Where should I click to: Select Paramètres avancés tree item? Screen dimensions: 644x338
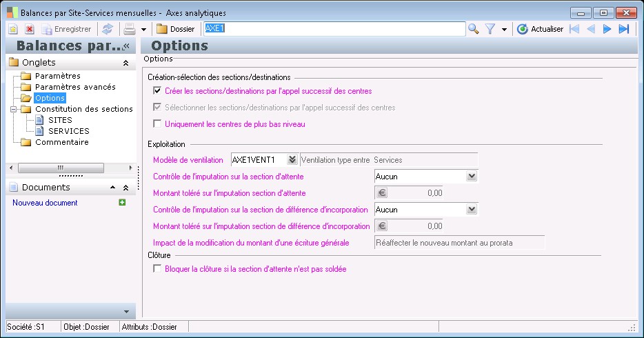pyautogui.click(x=75, y=87)
